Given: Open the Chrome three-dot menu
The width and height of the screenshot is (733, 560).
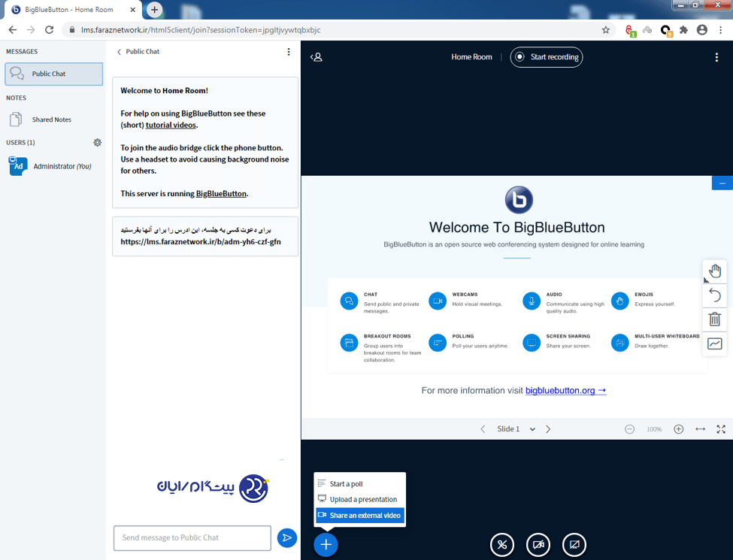Looking at the screenshot, I should [x=720, y=30].
